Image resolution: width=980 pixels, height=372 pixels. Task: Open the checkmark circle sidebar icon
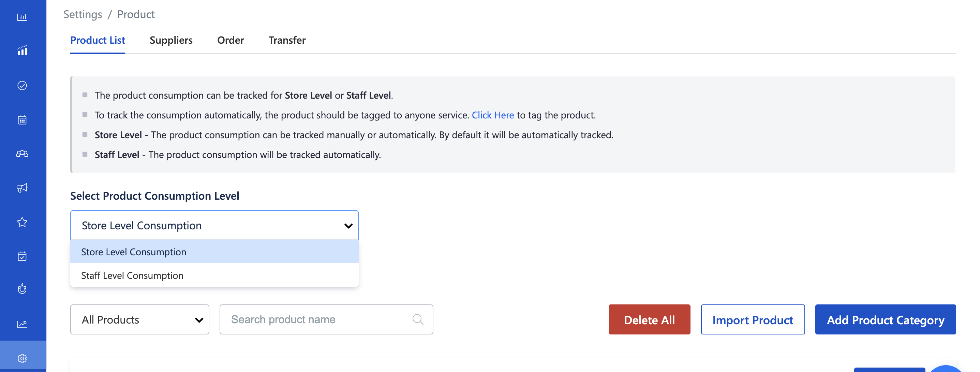pyautogui.click(x=22, y=85)
